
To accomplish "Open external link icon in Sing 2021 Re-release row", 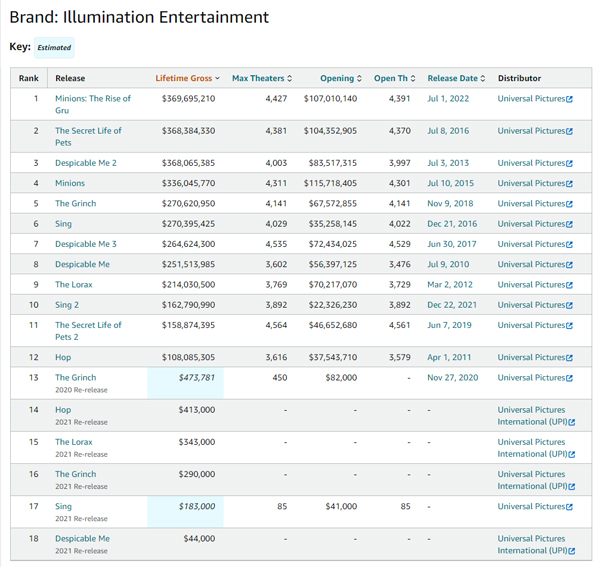I will [569, 507].
